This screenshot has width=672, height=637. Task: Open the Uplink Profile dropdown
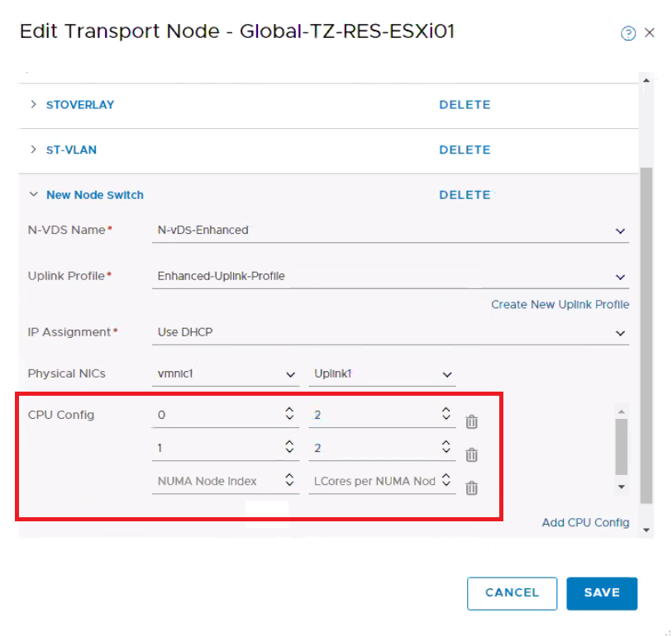click(620, 277)
